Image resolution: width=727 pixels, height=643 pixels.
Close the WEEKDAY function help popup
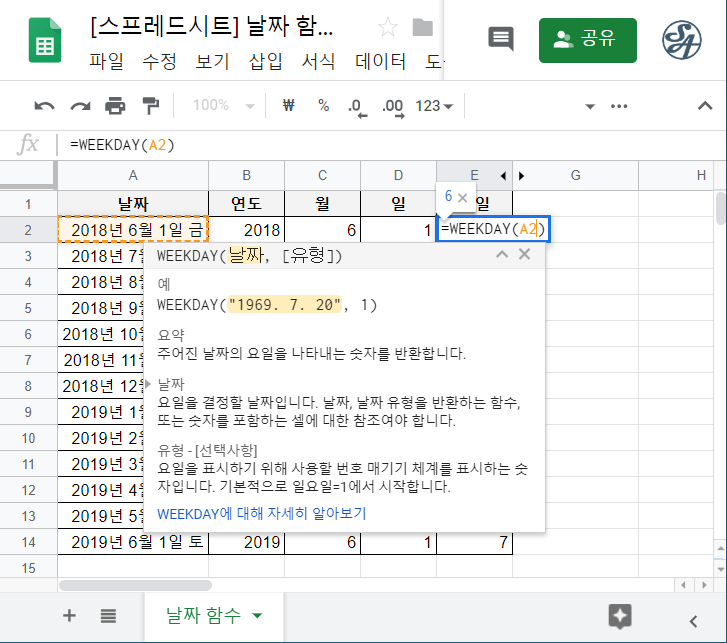tap(525, 255)
